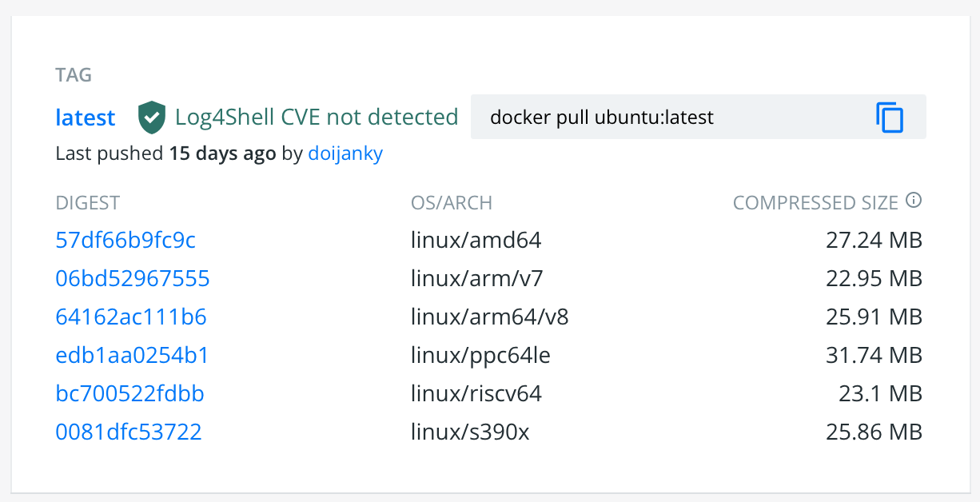Click the OS/ARCH column header
This screenshot has width=980, height=502.
pyautogui.click(x=452, y=202)
